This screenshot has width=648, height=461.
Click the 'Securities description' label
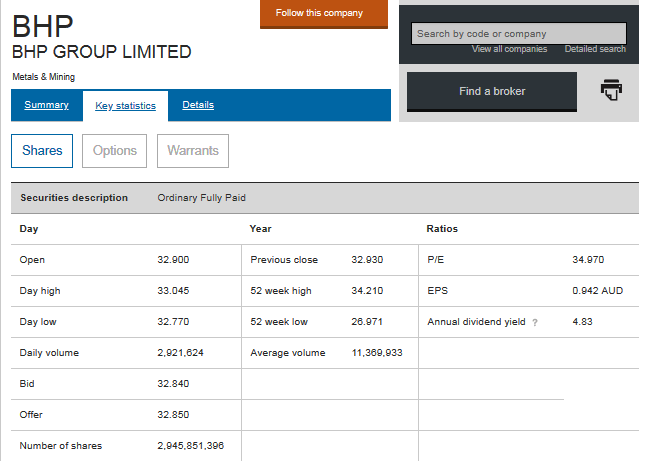(x=74, y=198)
